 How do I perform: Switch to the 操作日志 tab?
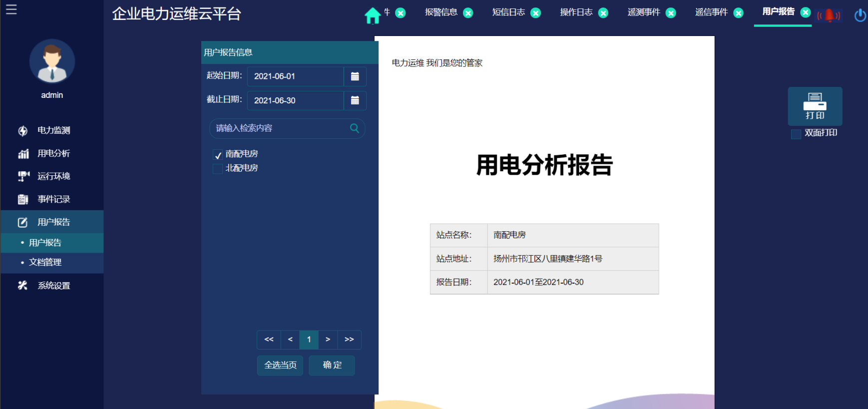(x=576, y=12)
